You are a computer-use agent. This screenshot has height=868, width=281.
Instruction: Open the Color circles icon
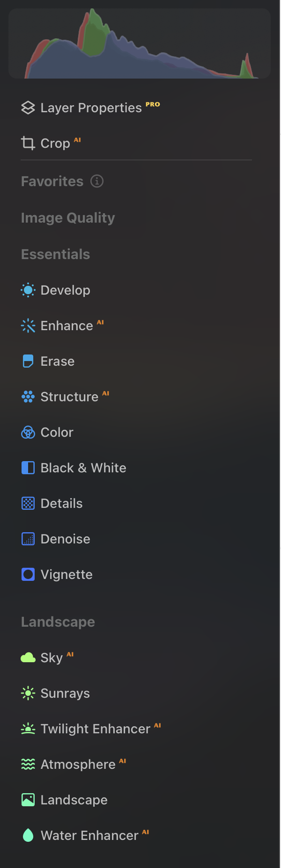click(28, 432)
